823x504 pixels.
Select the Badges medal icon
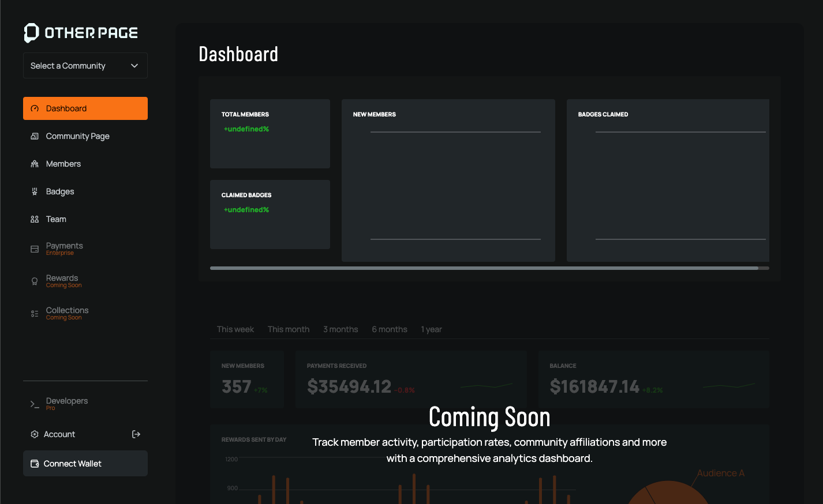tap(35, 191)
